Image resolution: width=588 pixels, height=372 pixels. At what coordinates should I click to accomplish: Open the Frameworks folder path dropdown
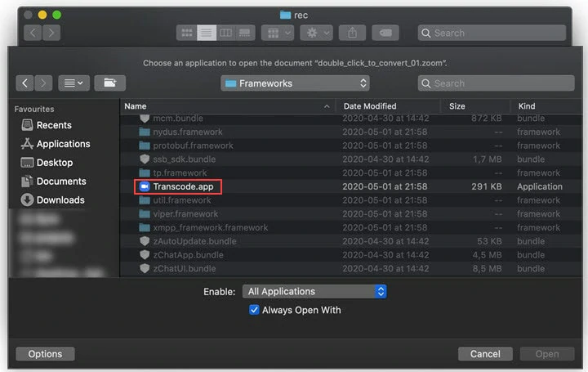tap(295, 83)
